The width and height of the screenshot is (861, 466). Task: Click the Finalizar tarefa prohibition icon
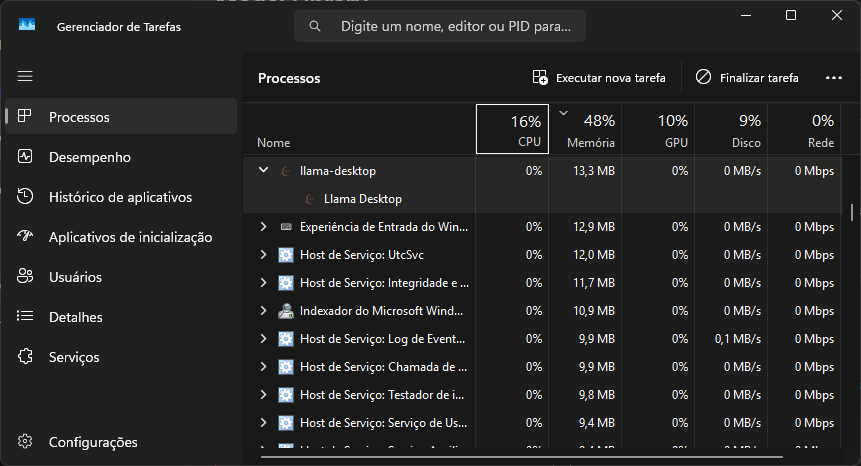[703, 77]
